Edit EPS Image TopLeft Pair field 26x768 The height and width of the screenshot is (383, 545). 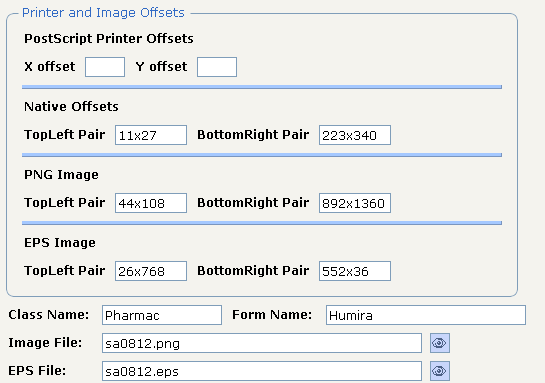coord(151,271)
